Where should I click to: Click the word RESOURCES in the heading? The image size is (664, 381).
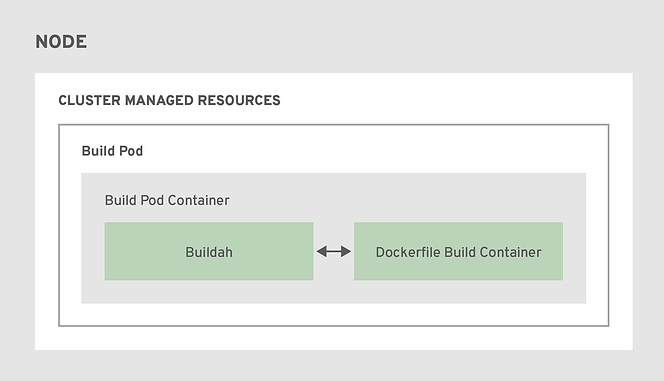point(239,100)
